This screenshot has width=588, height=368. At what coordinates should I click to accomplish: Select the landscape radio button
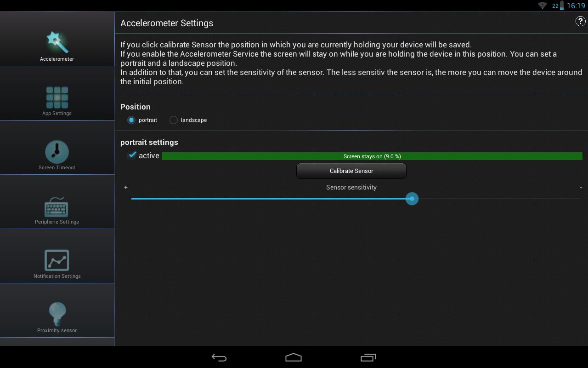[x=174, y=120]
